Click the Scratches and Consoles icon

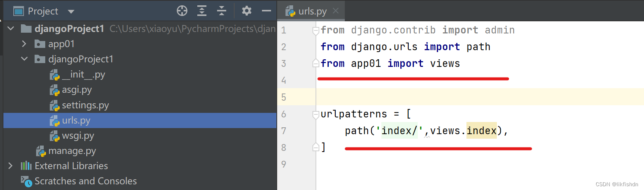[26, 181]
